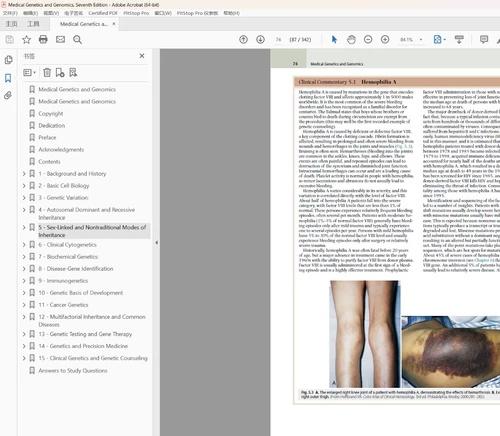The height and width of the screenshot is (436, 500).
Task: Switch to the Medical Genetics document tab
Action: tap(83, 24)
